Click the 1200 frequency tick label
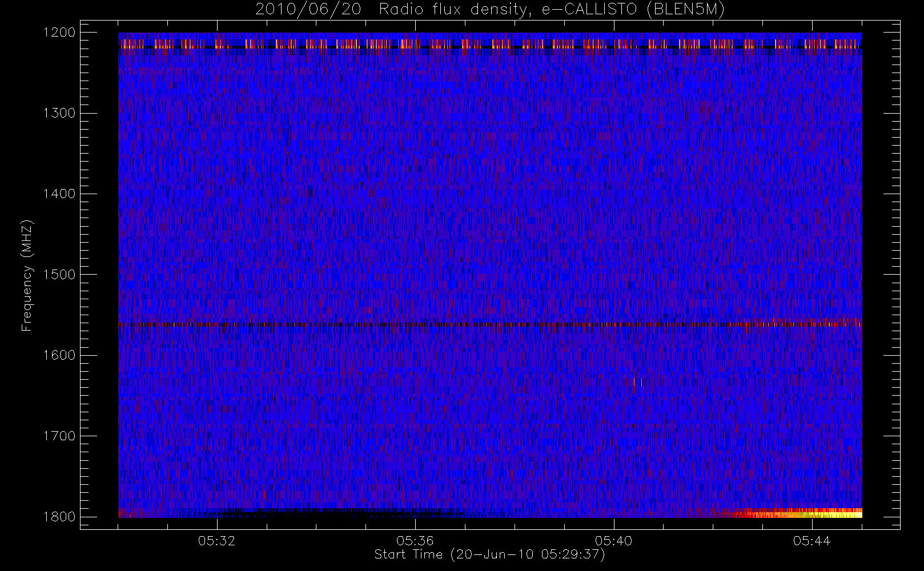Image resolution: width=924 pixels, height=571 pixels. pos(59,33)
